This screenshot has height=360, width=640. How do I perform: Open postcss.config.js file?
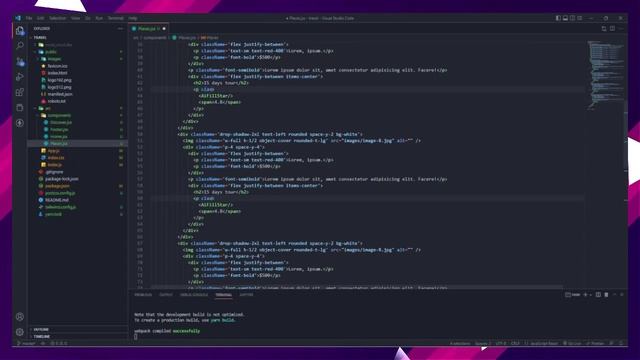click(60, 193)
